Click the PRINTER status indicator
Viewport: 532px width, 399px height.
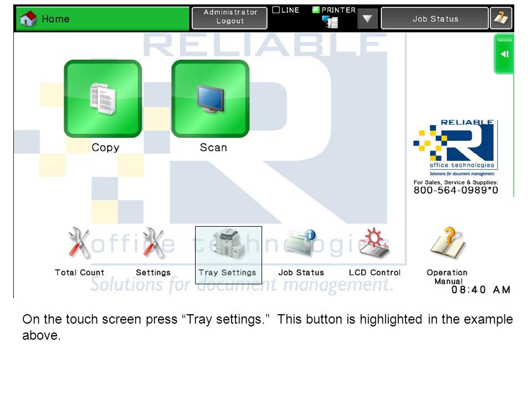[334, 10]
